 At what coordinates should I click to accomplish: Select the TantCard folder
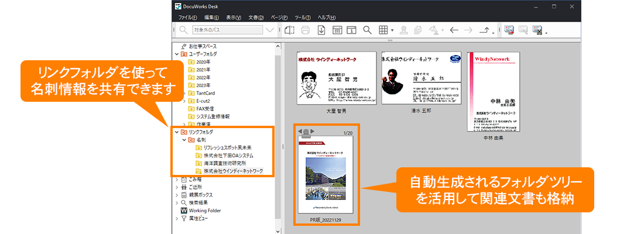pos(205,93)
